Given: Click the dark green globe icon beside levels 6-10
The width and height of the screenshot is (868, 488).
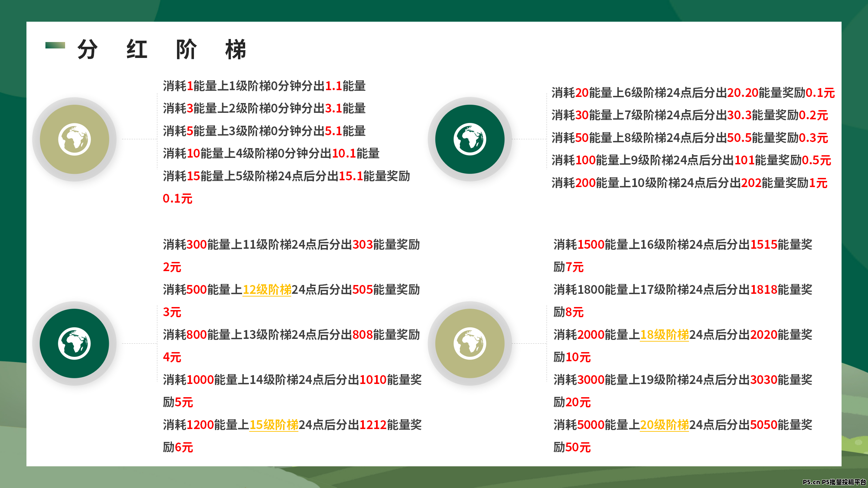Looking at the screenshot, I should tap(470, 139).
